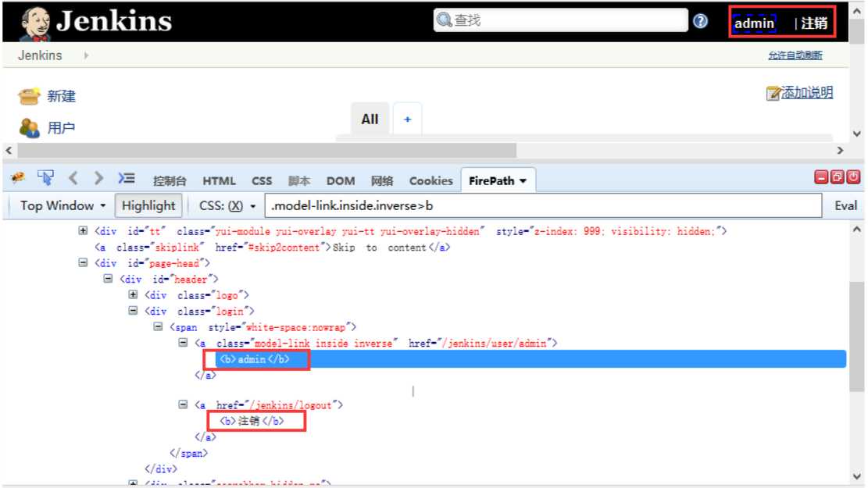Click the page vertical scroll down arrow
Screen dimensions: 868x488
[x=857, y=134]
